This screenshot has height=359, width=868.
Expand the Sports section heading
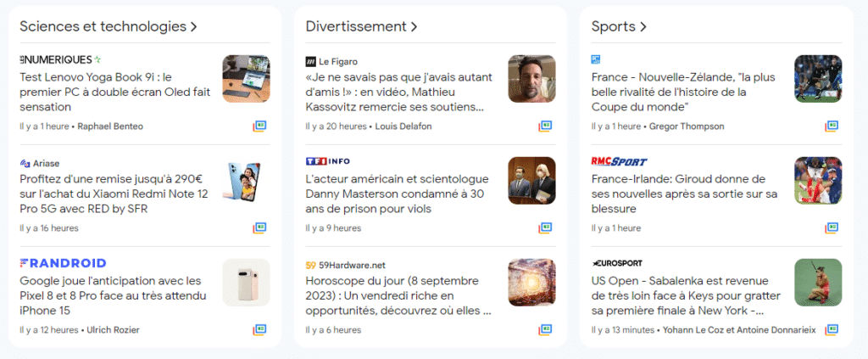point(619,26)
